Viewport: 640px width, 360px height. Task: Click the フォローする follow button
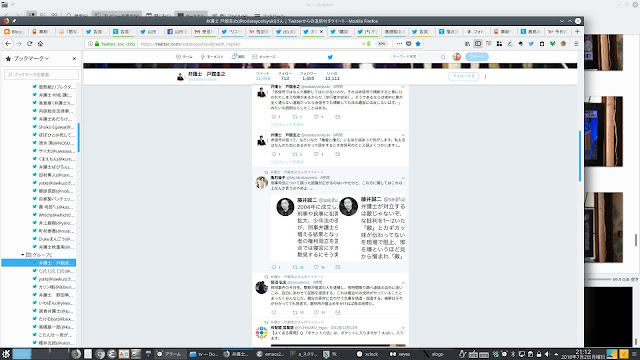coord(463,76)
